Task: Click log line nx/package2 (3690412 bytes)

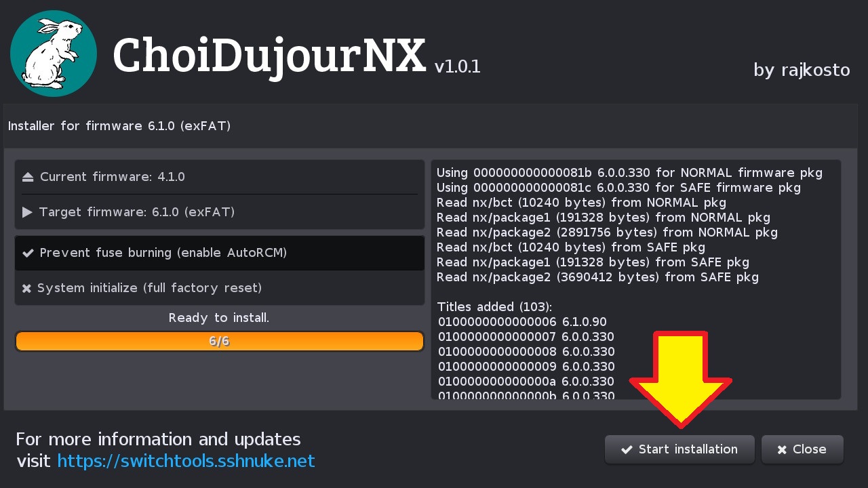Action: pyautogui.click(x=597, y=277)
